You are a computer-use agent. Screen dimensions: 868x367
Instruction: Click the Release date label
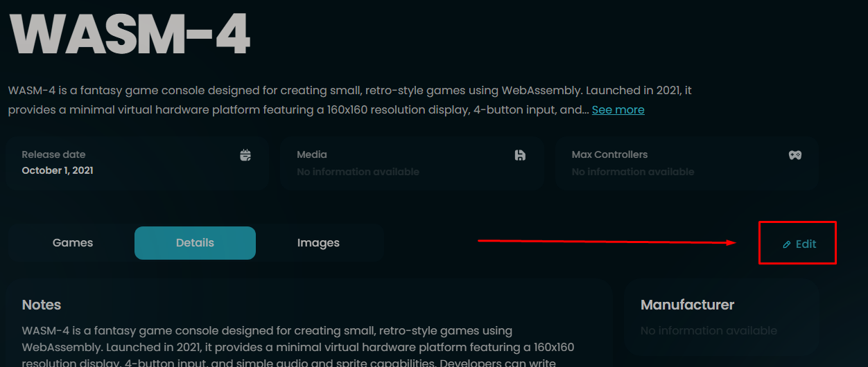(x=53, y=154)
